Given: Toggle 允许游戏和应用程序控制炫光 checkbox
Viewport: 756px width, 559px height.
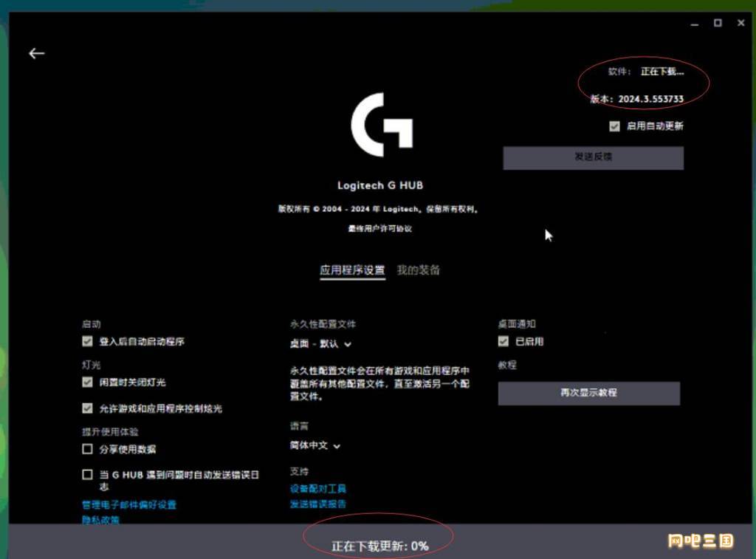Looking at the screenshot, I should click(87, 408).
